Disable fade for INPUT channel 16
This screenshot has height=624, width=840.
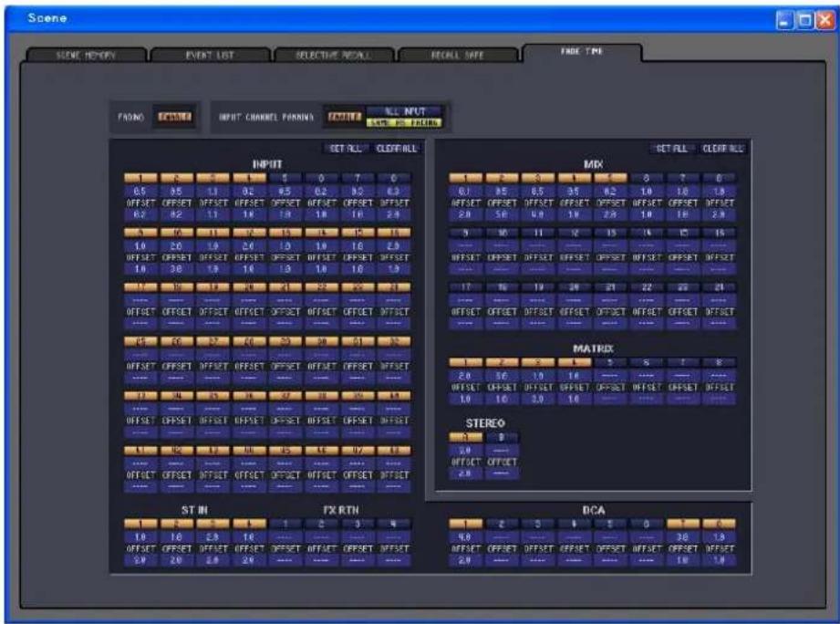click(394, 233)
